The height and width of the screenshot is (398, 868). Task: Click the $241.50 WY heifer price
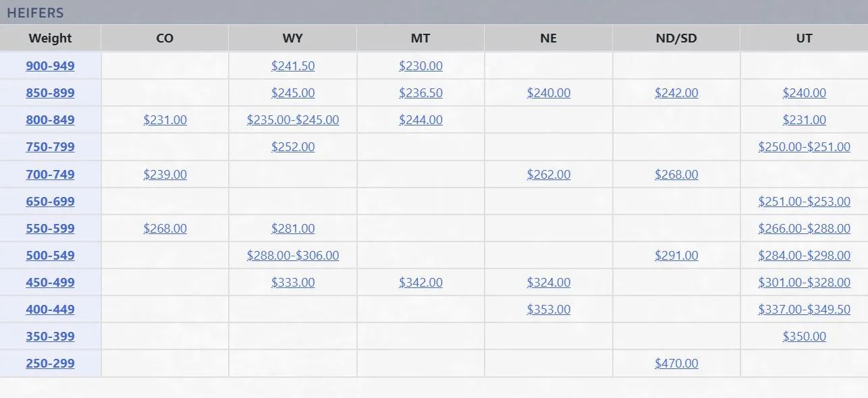(293, 66)
